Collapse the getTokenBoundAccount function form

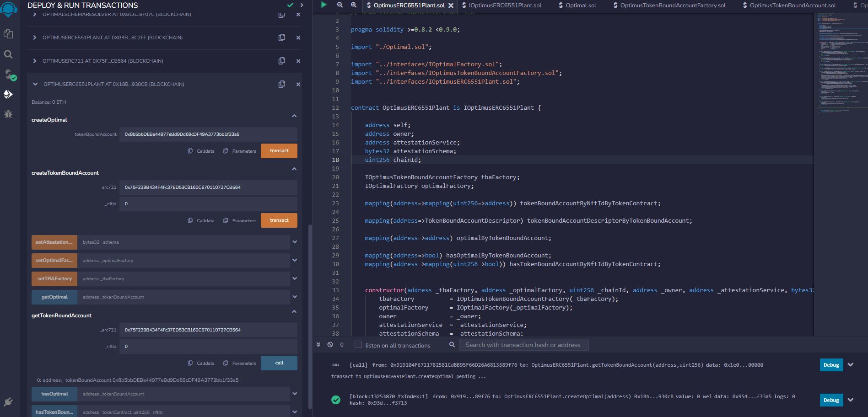(x=294, y=312)
